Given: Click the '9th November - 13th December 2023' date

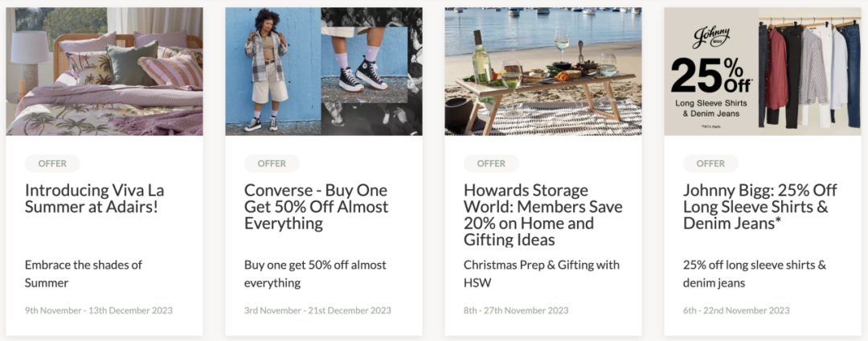Looking at the screenshot, I should tap(99, 310).
